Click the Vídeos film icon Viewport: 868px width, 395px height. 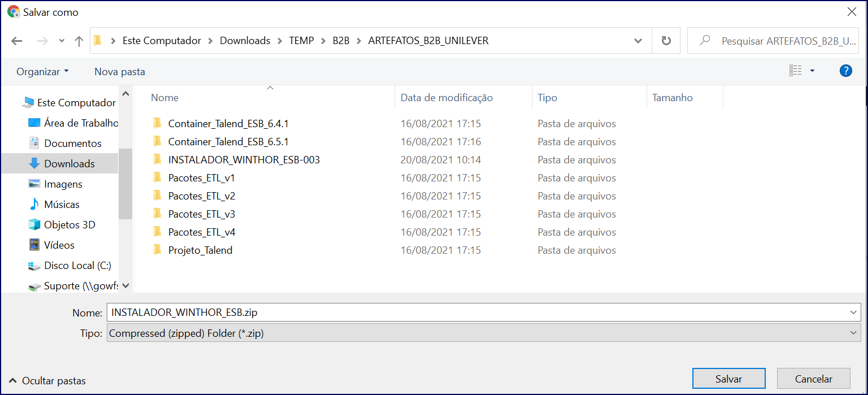(x=34, y=245)
